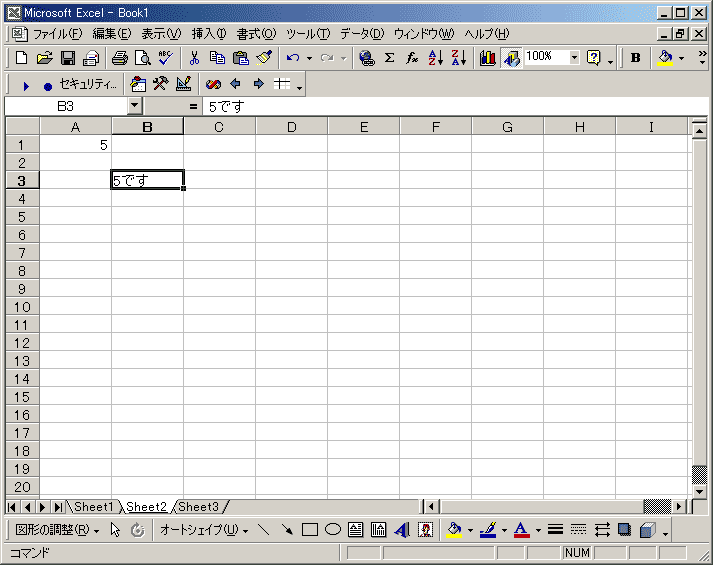Open the AutoShapes menu dropdown
The height and width of the screenshot is (565, 713).
(x=204, y=530)
